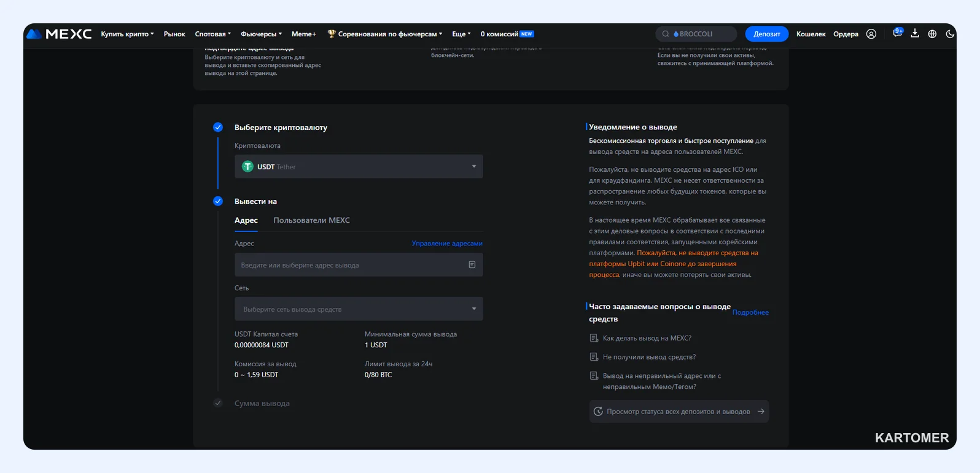Open the 'Ордера' link

click(x=846, y=34)
